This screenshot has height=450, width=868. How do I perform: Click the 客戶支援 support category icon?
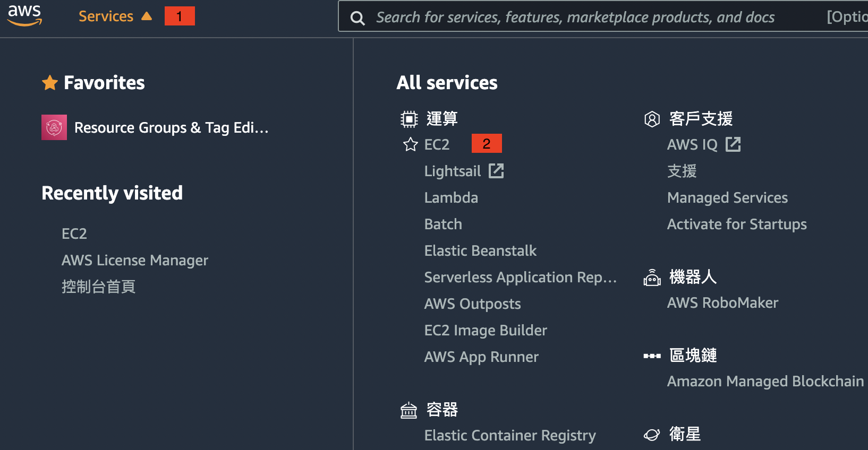coord(652,119)
